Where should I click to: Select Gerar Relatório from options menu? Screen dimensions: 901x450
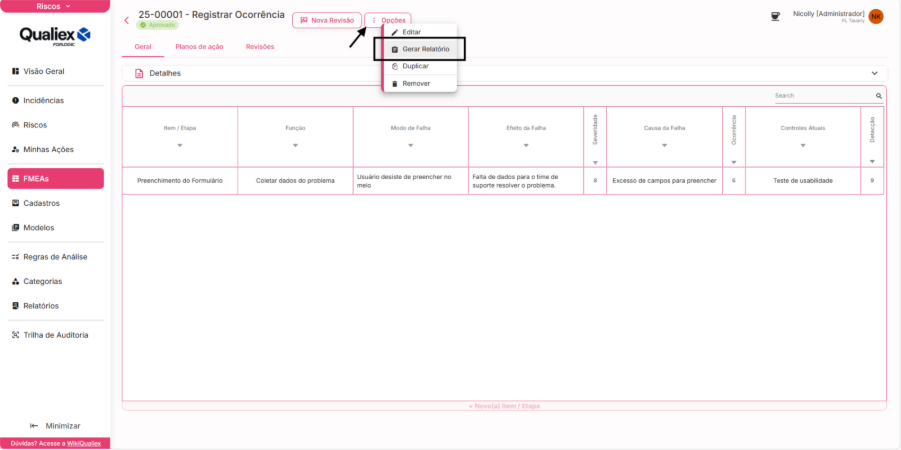point(425,49)
